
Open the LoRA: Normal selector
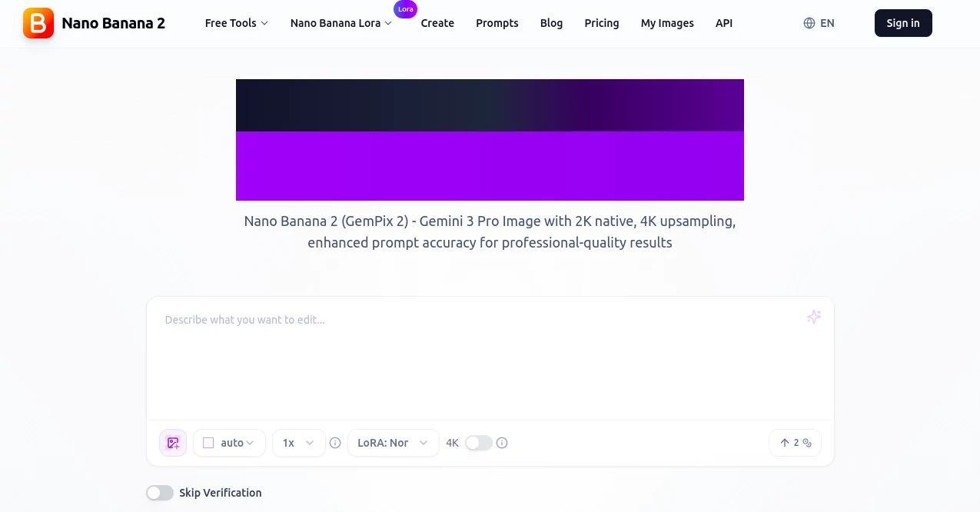point(393,443)
